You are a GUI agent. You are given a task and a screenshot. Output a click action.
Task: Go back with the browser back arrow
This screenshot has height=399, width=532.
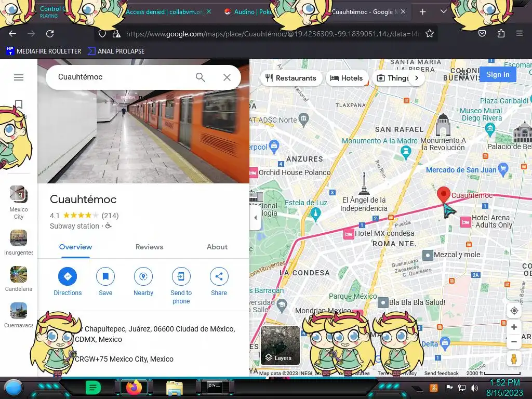(x=12, y=34)
